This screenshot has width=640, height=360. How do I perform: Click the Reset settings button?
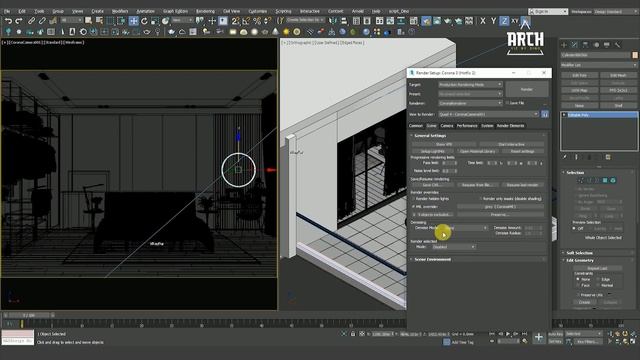[522, 151]
